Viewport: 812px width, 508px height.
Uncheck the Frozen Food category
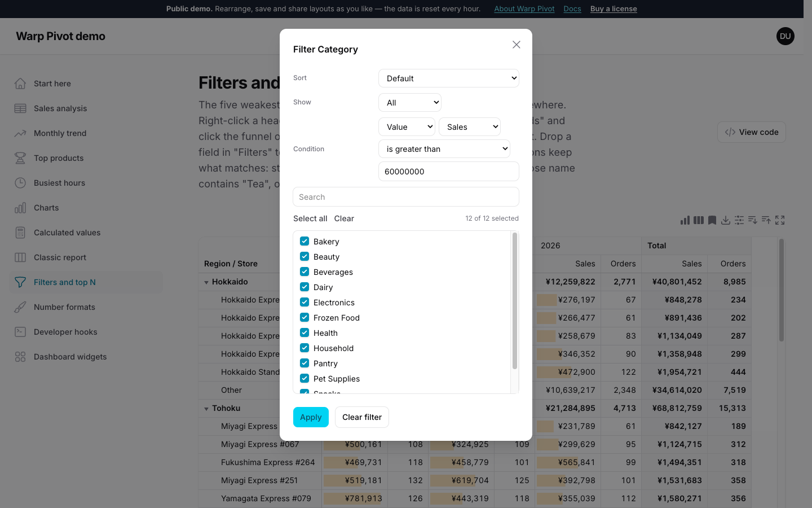[304, 317]
